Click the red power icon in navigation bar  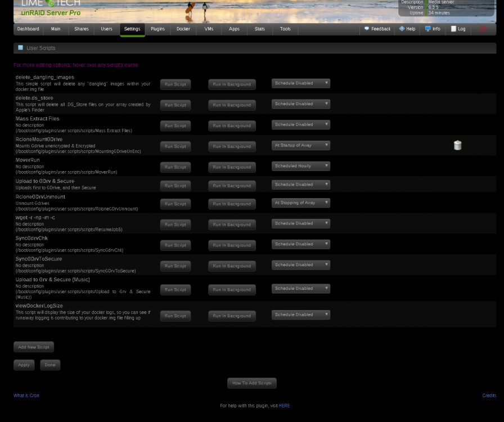(x=483, y=29)
